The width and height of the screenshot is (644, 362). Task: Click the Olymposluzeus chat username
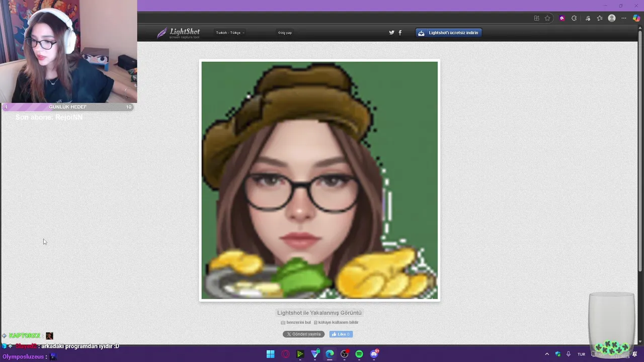point(23,356)
